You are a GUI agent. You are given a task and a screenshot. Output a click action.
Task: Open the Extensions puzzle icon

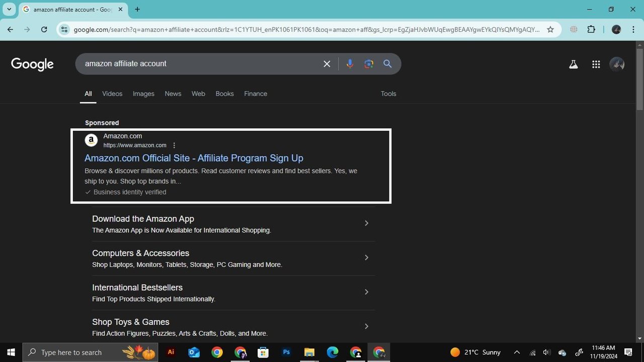(591, 30)
